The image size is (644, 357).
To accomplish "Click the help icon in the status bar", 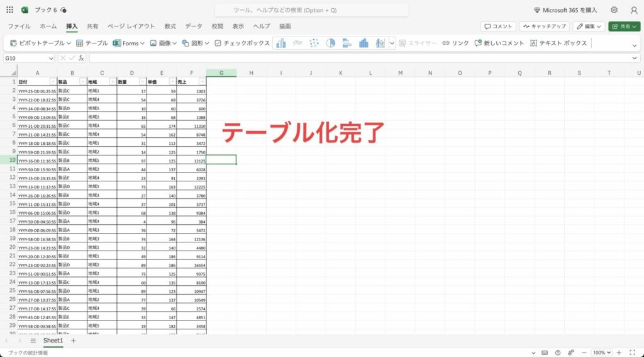I will pos(557,353).
